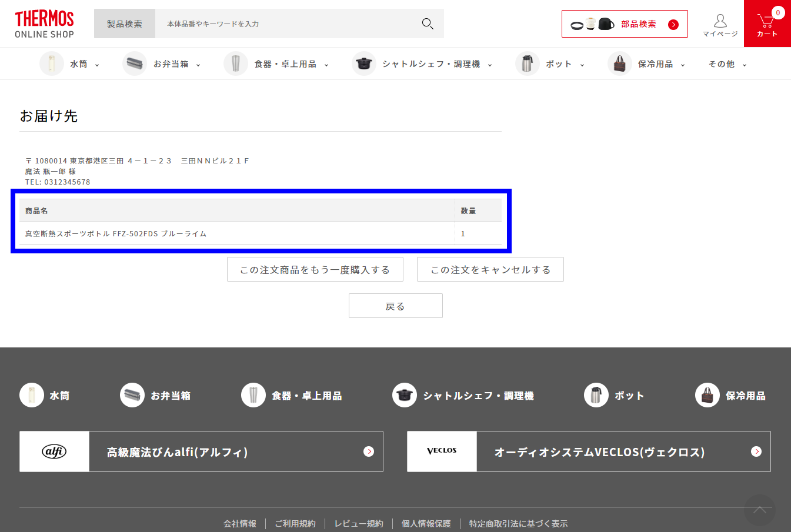Viewport: 791px width, 532px height.
Task: Open オーディオシステムVECLOS(ヴェクロス) banner link
Action: point(589,451)
